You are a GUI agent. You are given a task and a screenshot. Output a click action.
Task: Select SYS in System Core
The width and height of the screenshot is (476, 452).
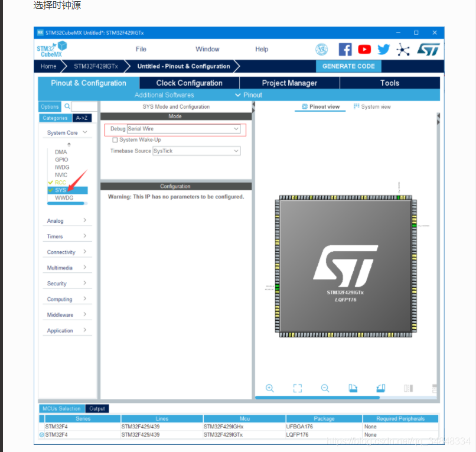[67, 190]
